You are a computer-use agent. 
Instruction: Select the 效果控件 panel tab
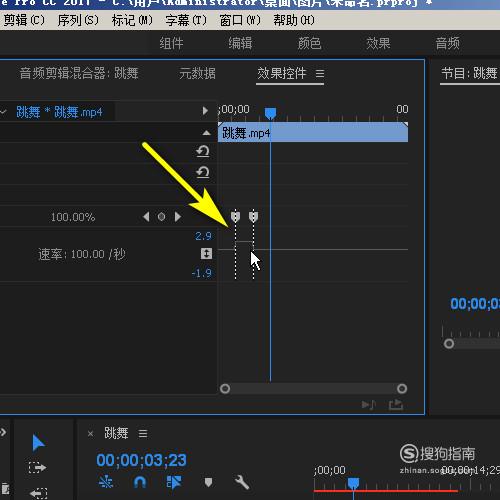[x=282, y=73]
